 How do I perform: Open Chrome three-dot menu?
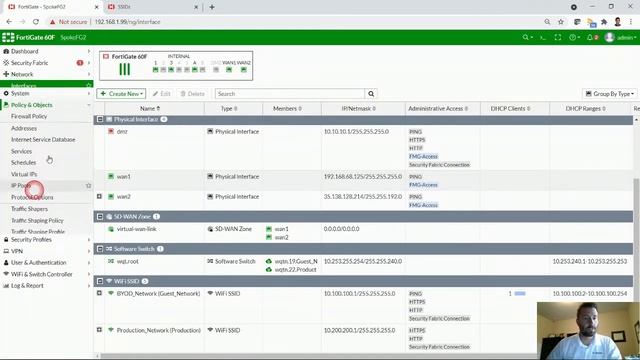coord(631,22)
